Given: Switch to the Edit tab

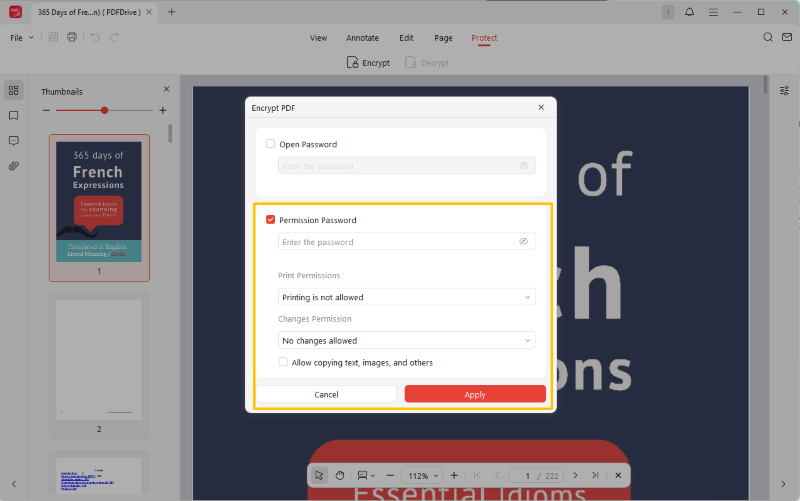Looking at the screenshot, I should (406, 38).
